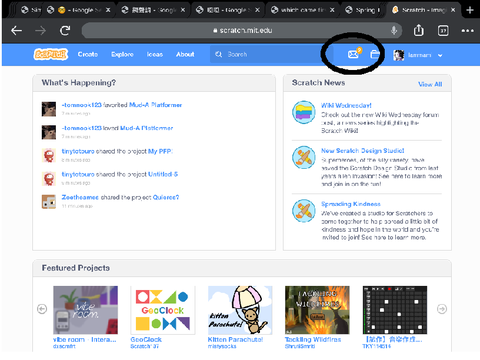Add a new browser tab
Screen dimensions: 480x360
click(x=470, y=10)
